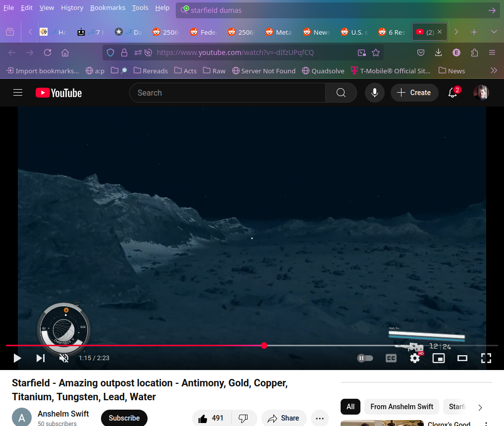Switch to theater mode

pyautogui.click(x=462, y=358)
